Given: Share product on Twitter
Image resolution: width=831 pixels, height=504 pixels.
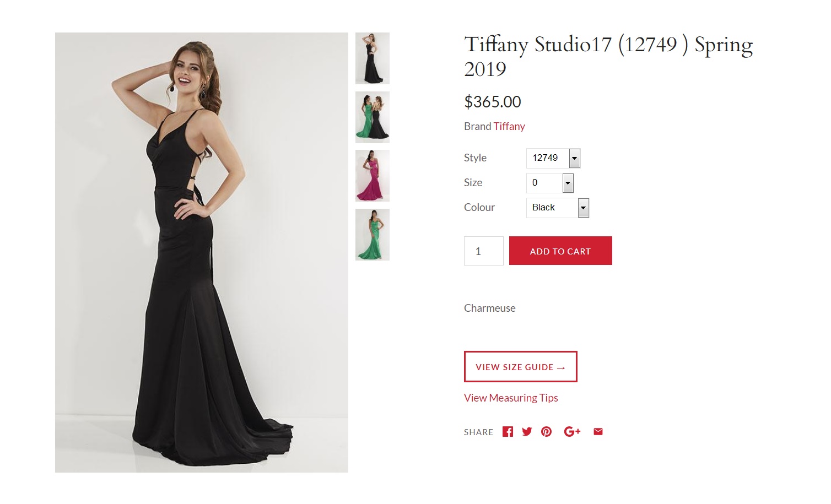Looking at the screenshot, I should [x=527, y=432].
